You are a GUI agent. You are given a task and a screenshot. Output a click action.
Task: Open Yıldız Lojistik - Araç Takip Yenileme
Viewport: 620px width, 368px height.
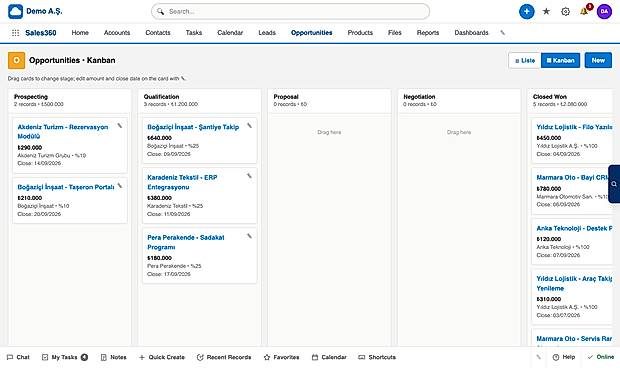(574, 283)
